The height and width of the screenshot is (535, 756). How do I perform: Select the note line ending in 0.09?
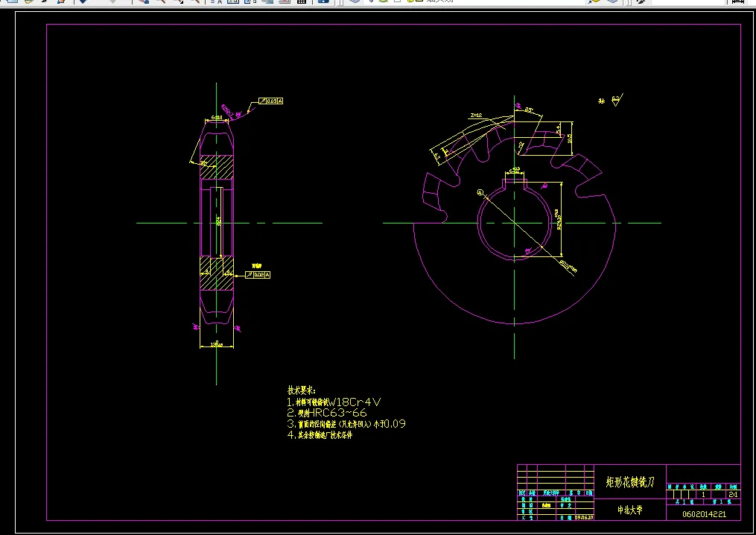[x=346, y=424]
